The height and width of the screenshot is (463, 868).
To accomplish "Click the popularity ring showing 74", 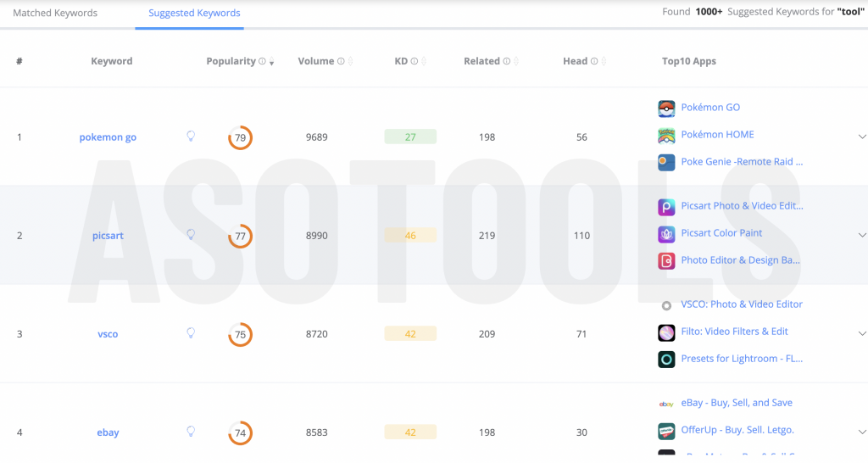I will tap(240, 433).
